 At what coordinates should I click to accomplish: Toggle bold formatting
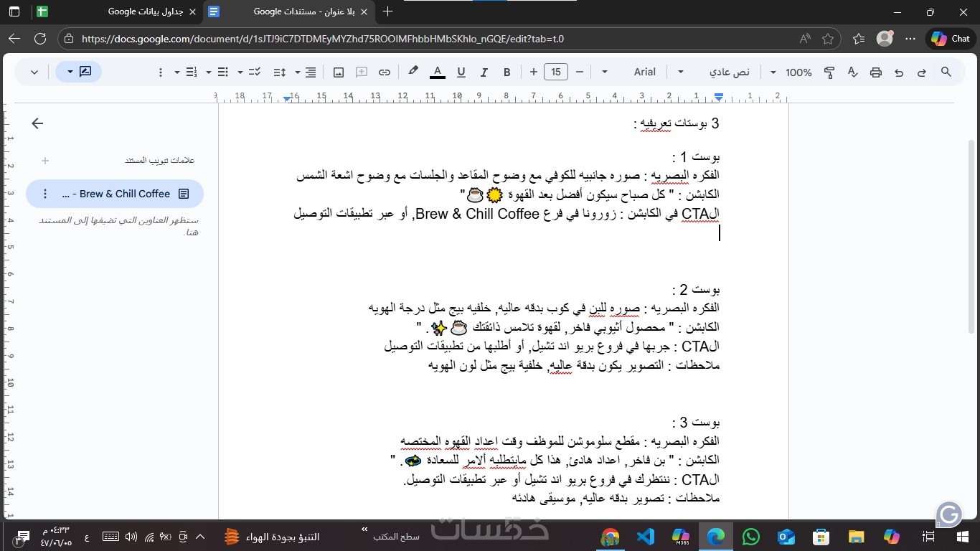click(507, 72)
